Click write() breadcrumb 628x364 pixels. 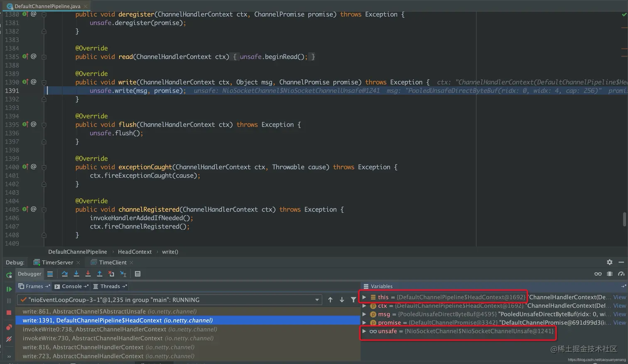(x=170, y=252)
